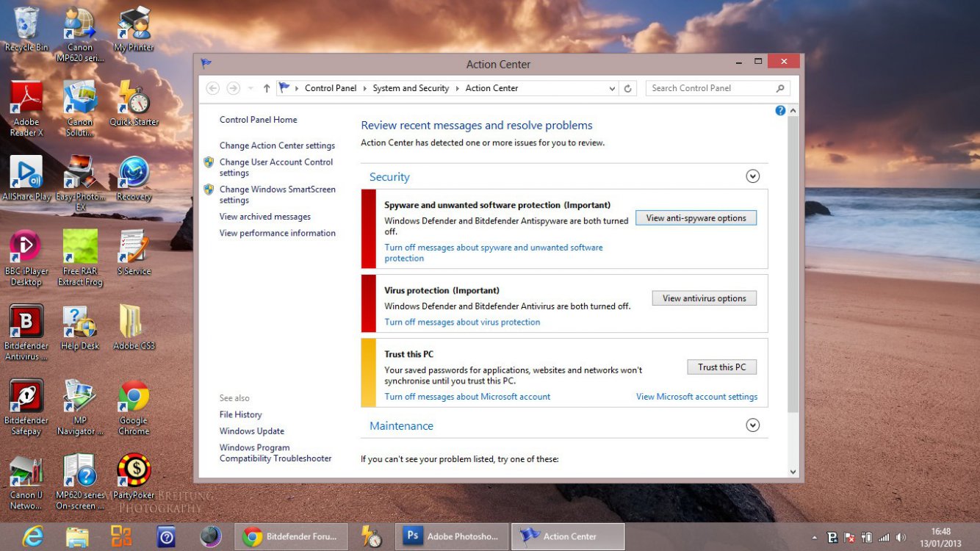Open the Recycle Bin desktop icon

[x=26, y=29]
